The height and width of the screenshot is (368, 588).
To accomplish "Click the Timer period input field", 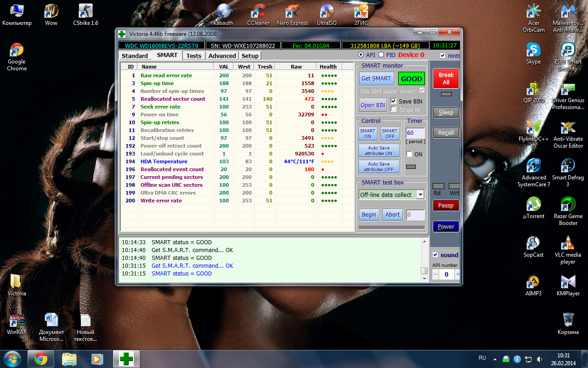I will [415, 133].
